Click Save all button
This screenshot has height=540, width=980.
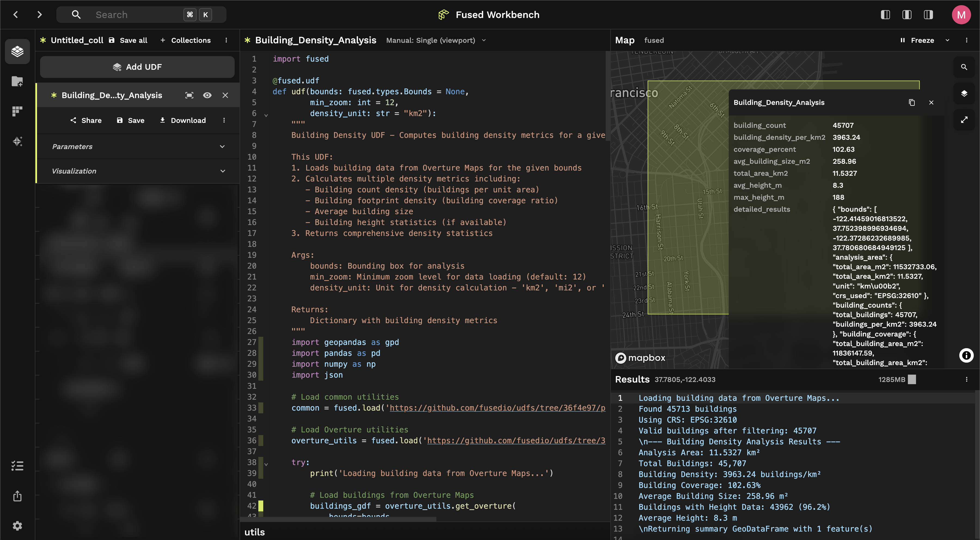(128, 40)
